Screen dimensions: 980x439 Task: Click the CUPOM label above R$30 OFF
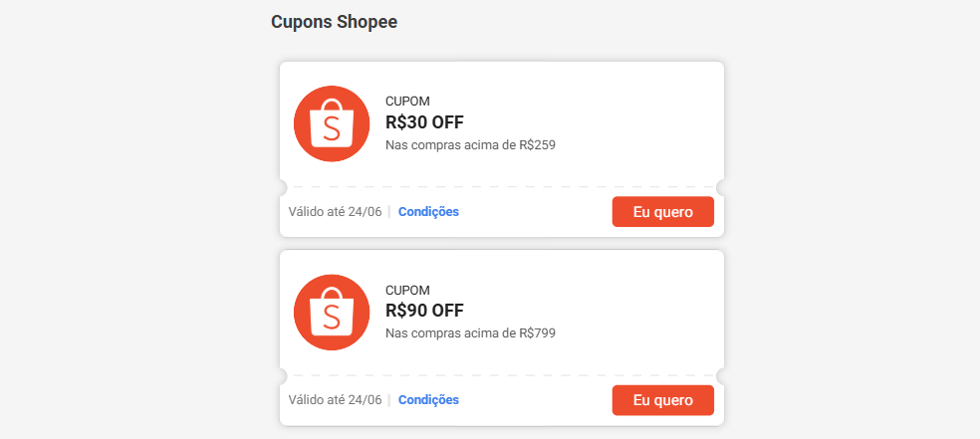407,102
